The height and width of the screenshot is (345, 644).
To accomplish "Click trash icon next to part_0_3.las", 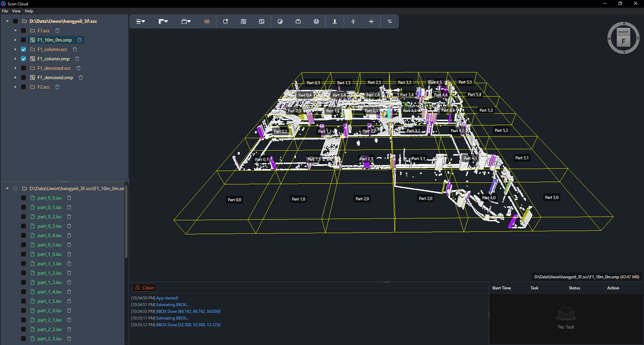I will [x=69, y=226].
